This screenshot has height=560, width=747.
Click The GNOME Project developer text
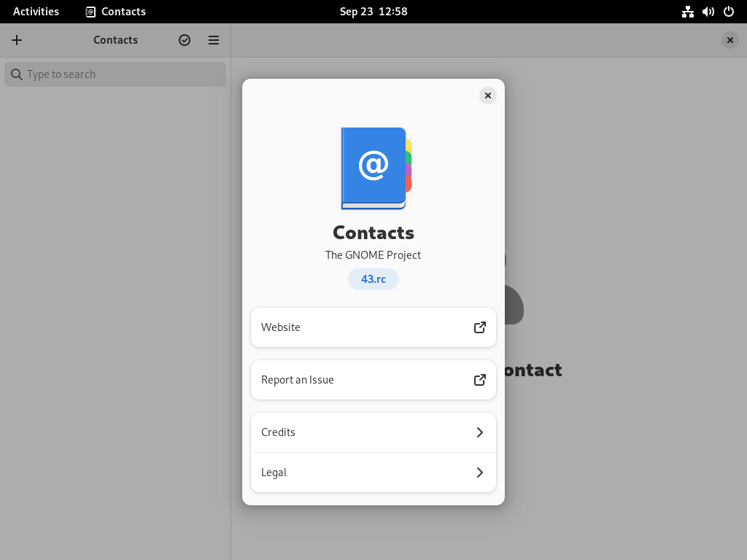pyautogui.click(x=373, y=254)
